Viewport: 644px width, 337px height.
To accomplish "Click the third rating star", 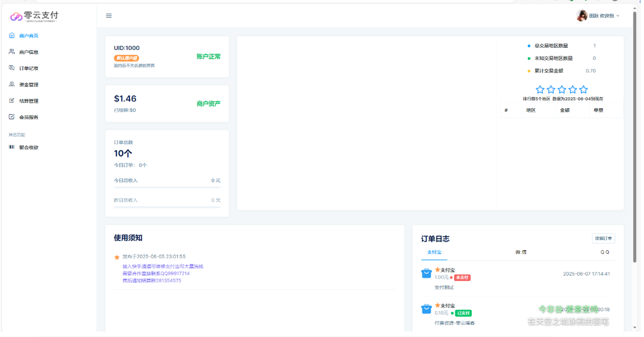I will tap(562, 89).
